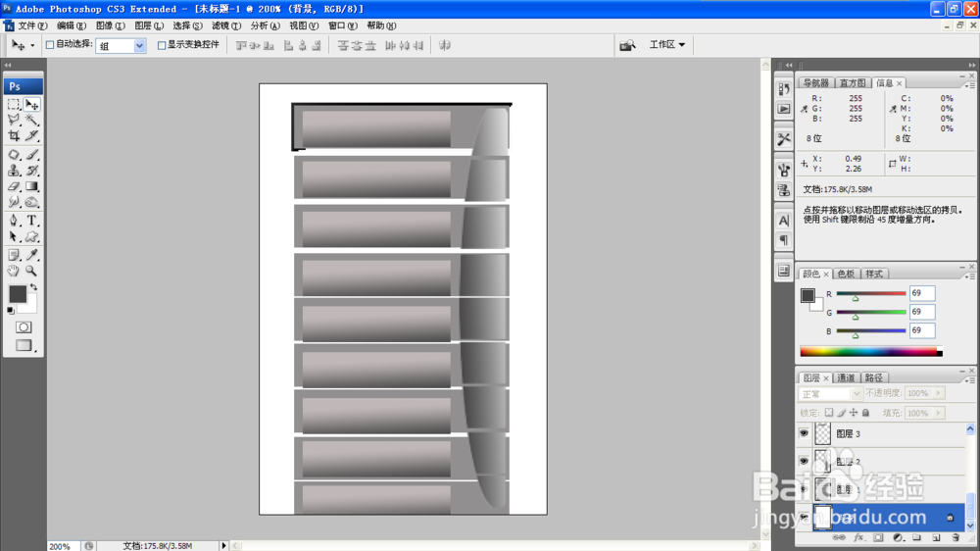Hide 图层 3 with eye icon
This screenshot has width=980, height=551.
point(804,432)
